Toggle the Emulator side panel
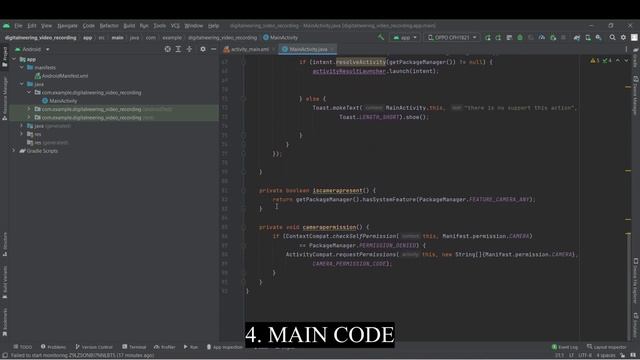This screenshot has height=360, width=640. coord(636,324)
